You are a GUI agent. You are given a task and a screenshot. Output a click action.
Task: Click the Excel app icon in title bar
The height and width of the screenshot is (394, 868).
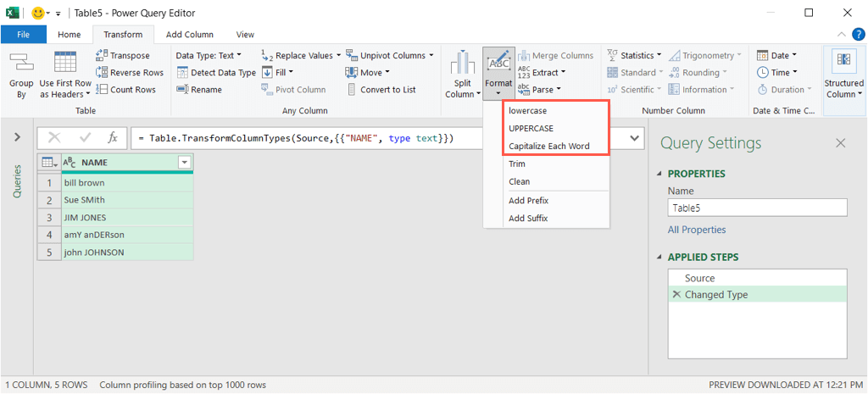point(12,13)
